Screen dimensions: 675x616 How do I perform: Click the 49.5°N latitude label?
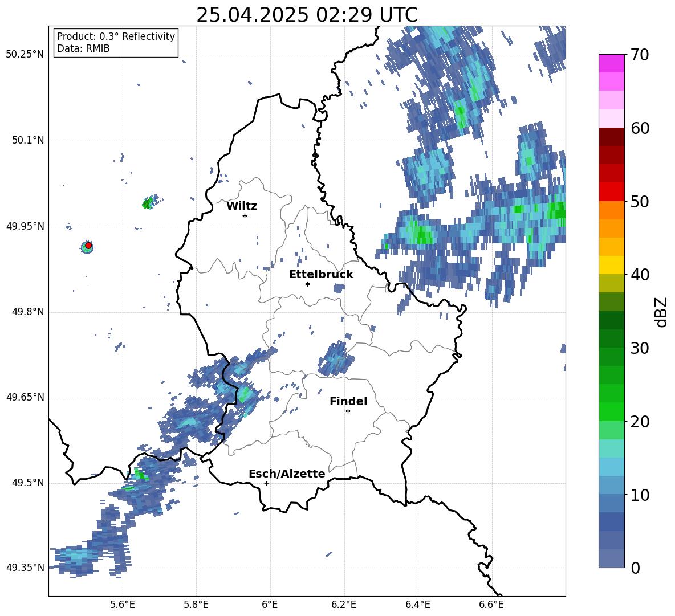coord(27,483)
